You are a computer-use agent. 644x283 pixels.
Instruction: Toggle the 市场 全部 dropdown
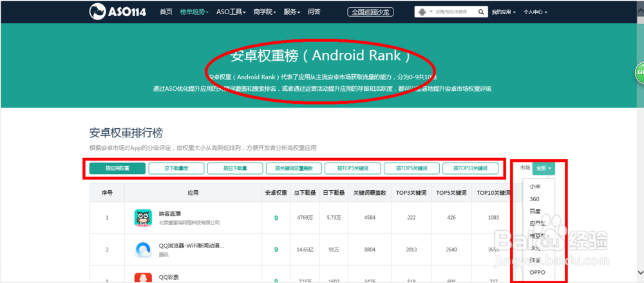pos(544,168)
